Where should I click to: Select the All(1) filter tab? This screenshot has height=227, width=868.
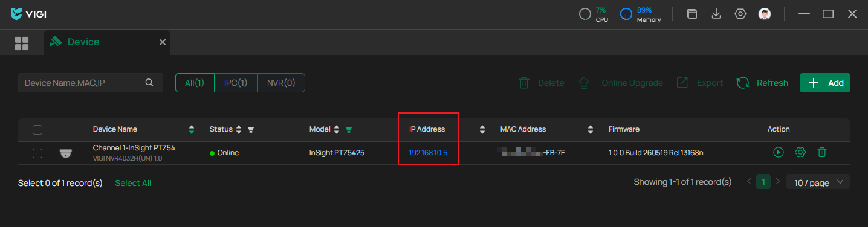pyautogui.click(x=195, y=83)
